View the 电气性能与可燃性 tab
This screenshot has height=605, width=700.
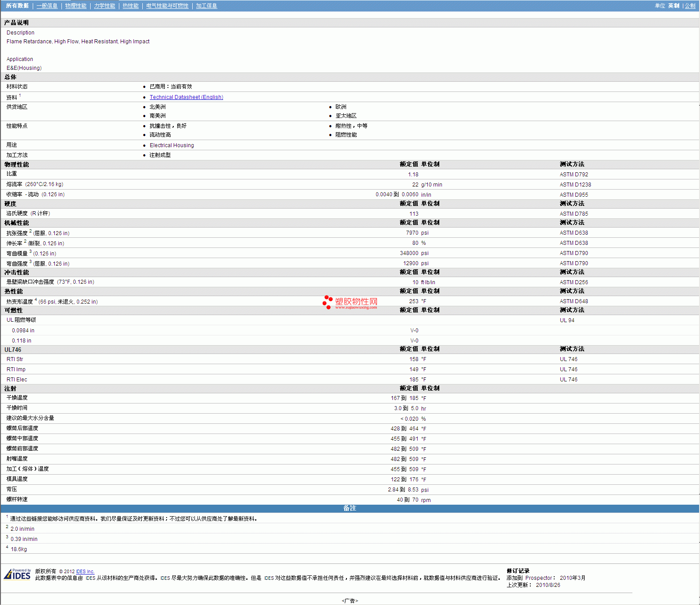167,6
